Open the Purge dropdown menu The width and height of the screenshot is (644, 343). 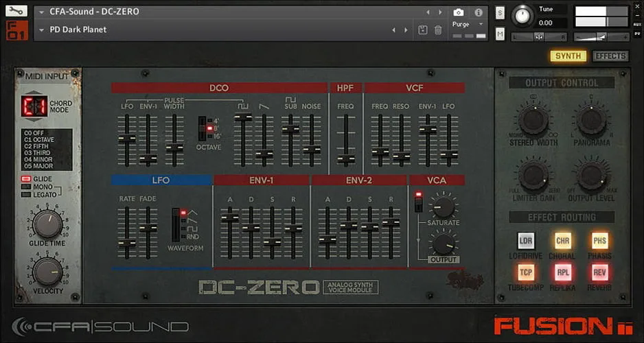point(468,24)
